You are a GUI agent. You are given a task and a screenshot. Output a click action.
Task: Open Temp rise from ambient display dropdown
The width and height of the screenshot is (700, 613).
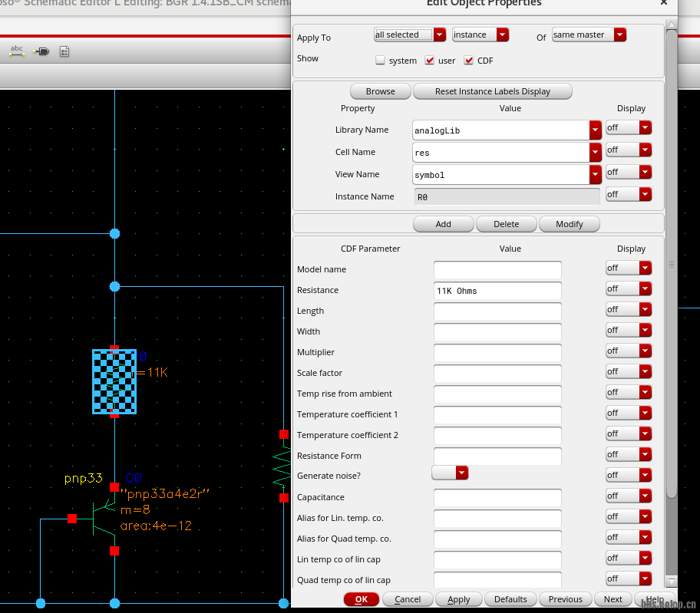[629, 393]
